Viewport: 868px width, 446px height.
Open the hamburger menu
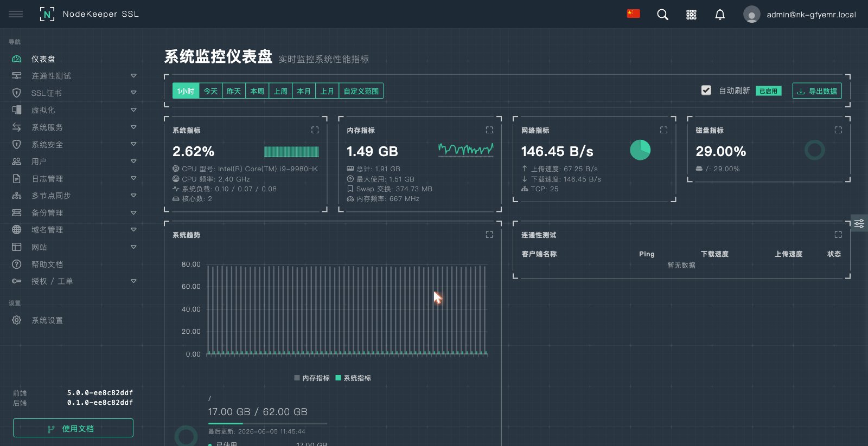pos(16,14)
